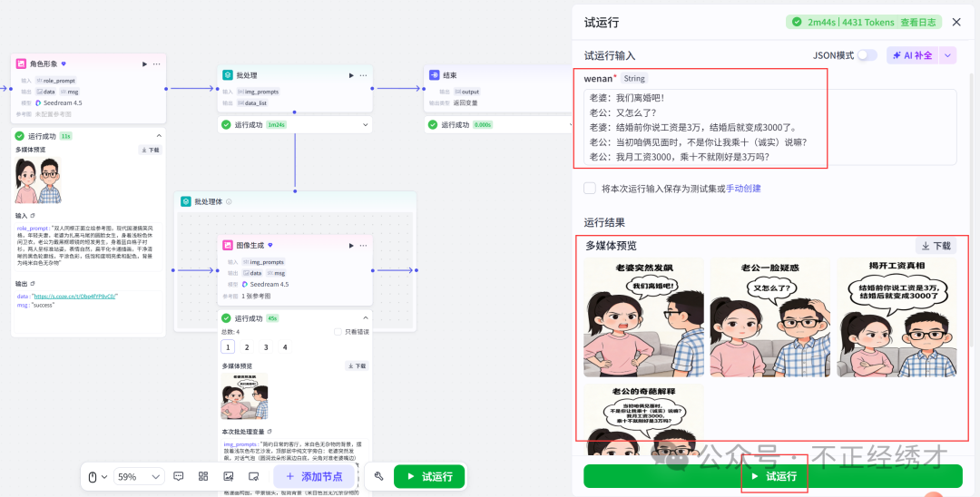Open the wrench debug tool icon

click(x=378, y=476)
